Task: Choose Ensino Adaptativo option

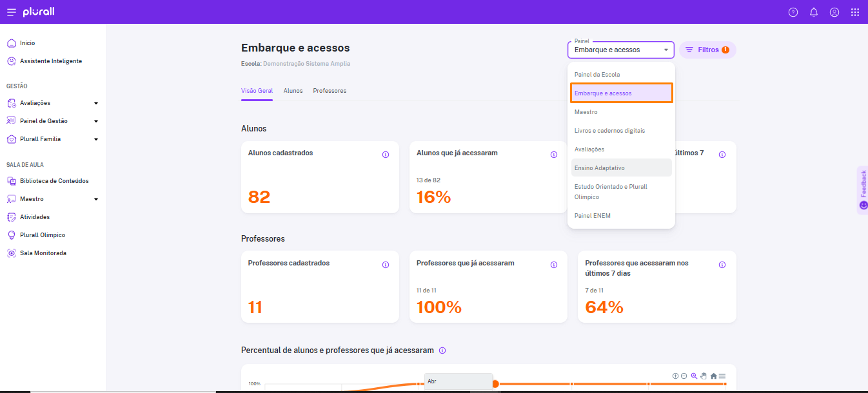Action: 621,168
